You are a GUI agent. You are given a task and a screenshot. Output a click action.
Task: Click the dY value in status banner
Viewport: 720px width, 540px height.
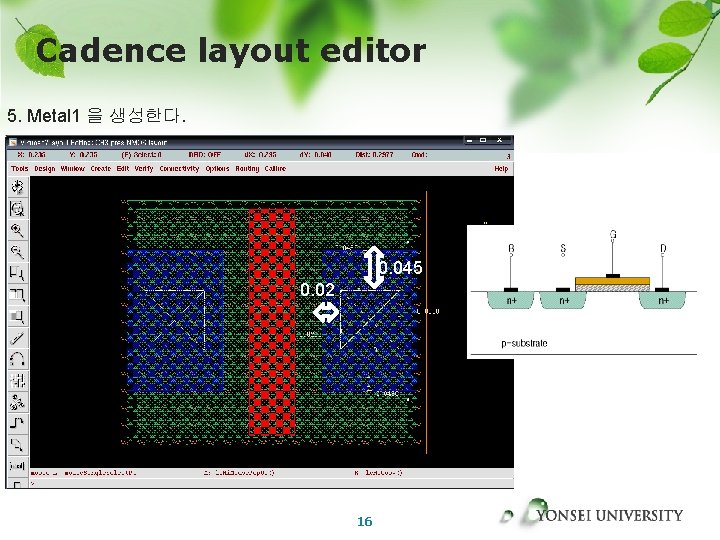[315, 155]
